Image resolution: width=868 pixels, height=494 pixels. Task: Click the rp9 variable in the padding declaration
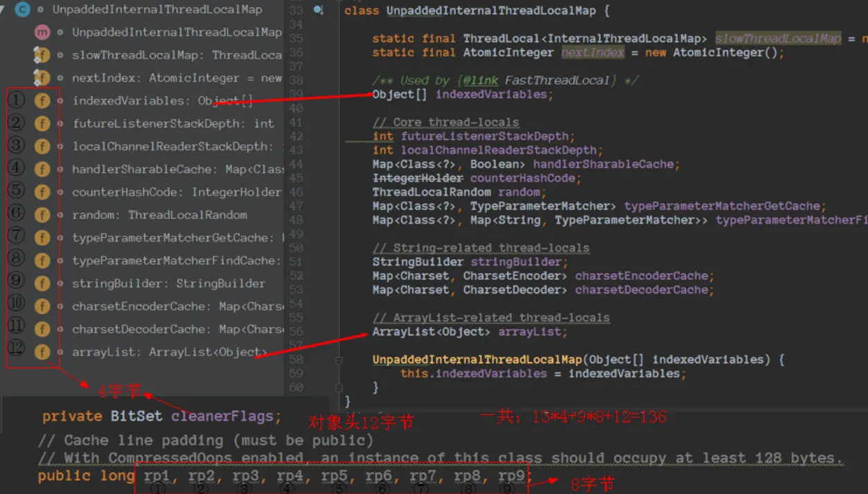coord(512,476)
